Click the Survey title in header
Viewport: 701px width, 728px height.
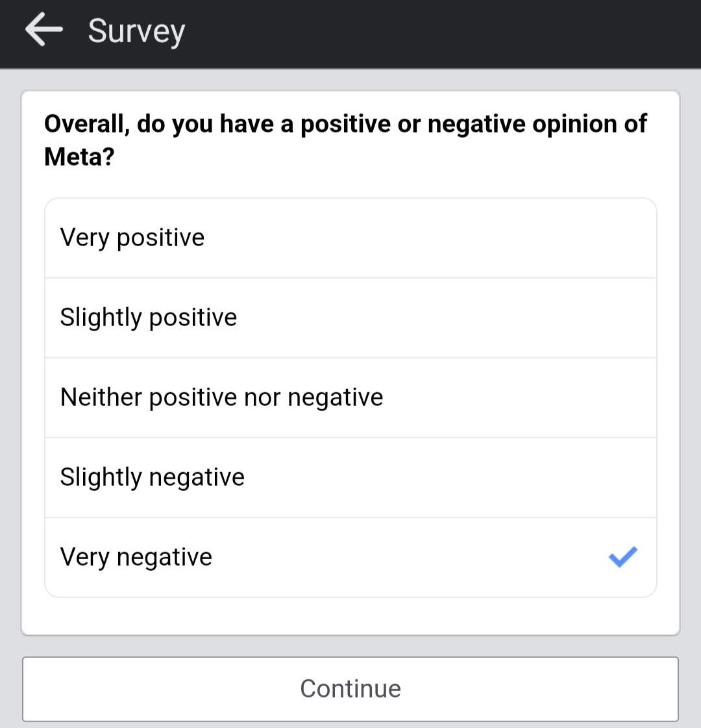[x=136, y=32]
